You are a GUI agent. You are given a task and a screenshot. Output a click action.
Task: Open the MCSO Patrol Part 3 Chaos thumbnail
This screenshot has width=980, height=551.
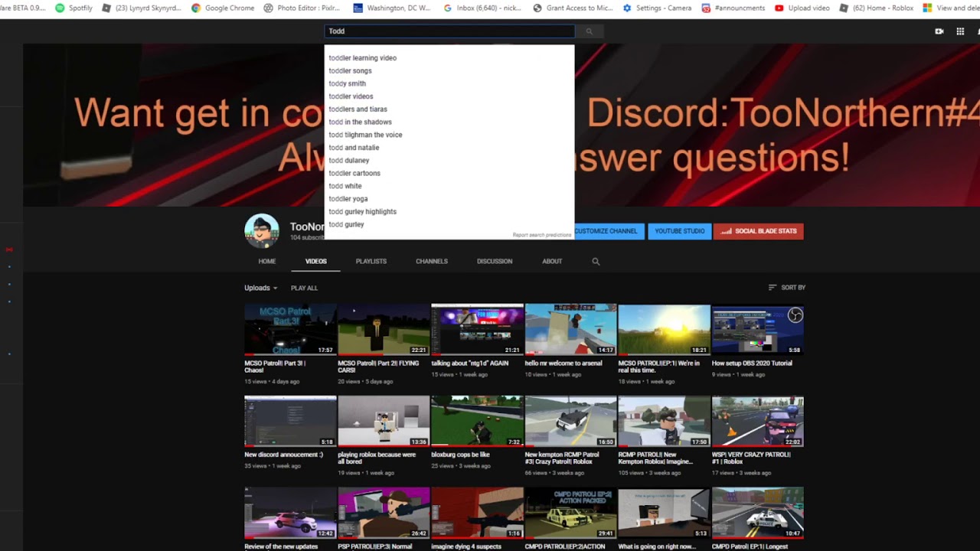(x=290, y=330)
